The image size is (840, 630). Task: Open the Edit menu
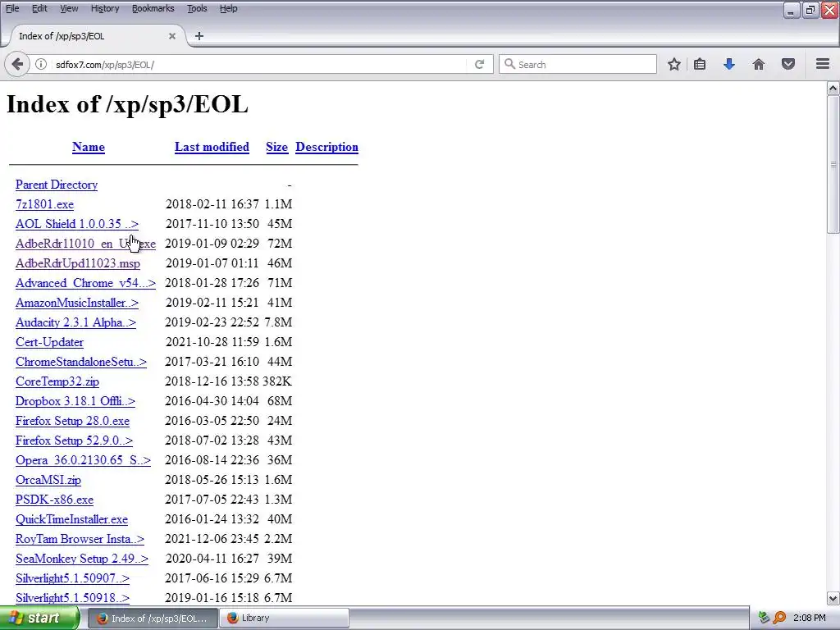coord(39,8)
